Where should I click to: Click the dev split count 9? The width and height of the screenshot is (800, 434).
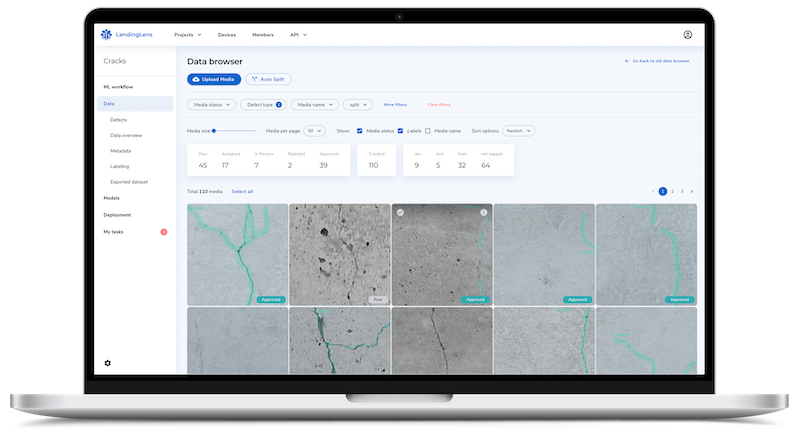point(417,165)
